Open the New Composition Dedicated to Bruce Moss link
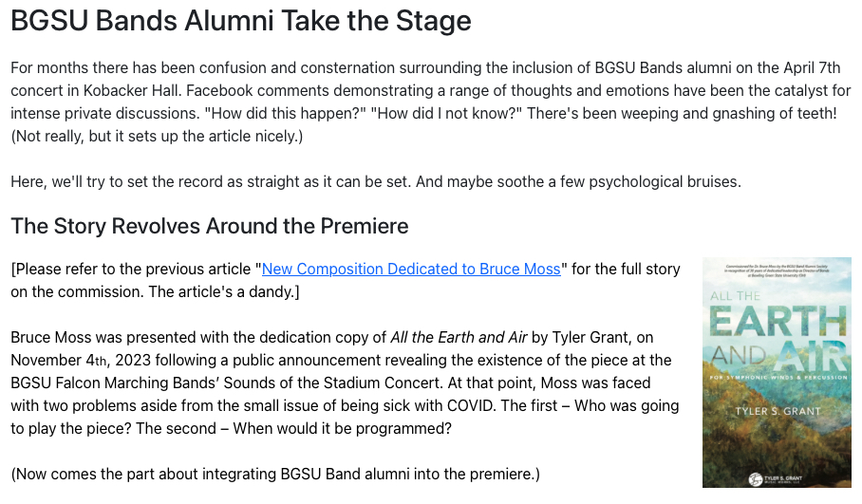 tap(411, 269)
